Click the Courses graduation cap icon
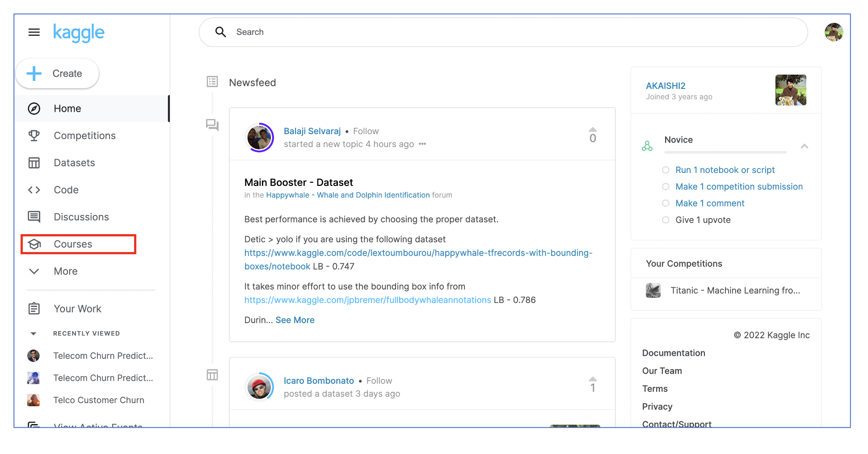This screenshot has width=868, height=454. (34, 244)
